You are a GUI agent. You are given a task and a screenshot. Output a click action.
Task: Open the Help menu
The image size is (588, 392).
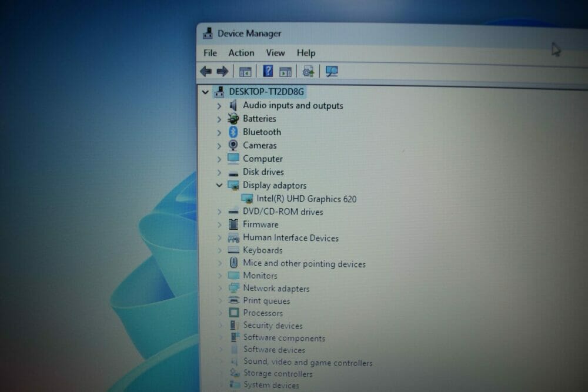[306, 53]
